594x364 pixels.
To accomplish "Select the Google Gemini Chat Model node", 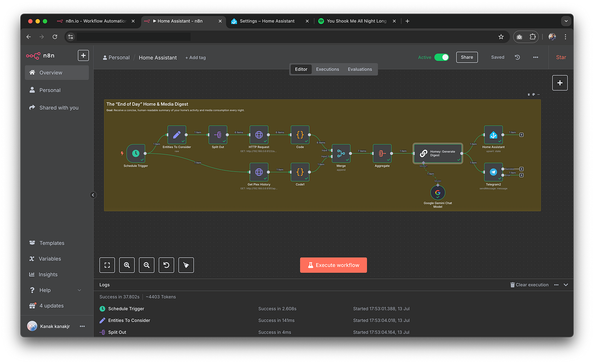I will click(x=437, y=193).
